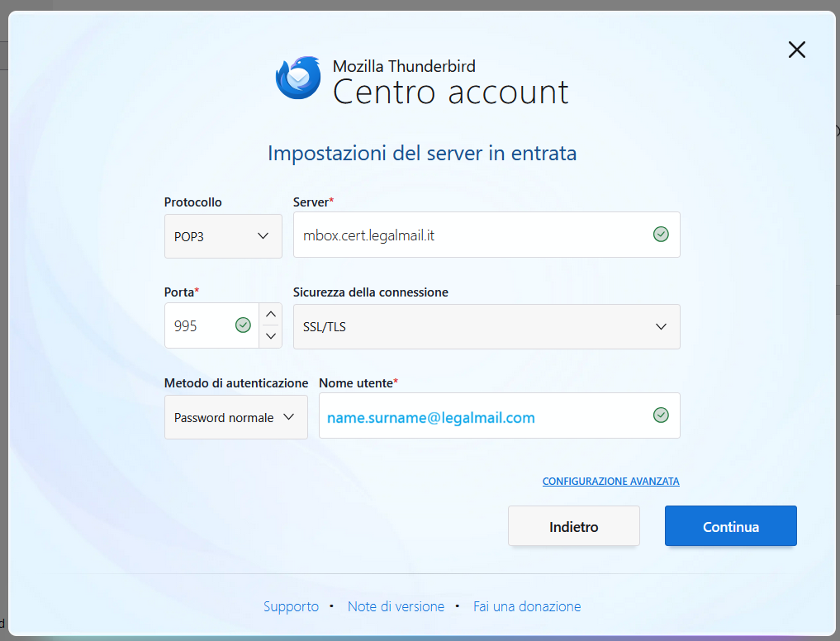Open the Supporto link
Image resolution: width=840 pixels, height=641 pixels.
click(291, 606)
